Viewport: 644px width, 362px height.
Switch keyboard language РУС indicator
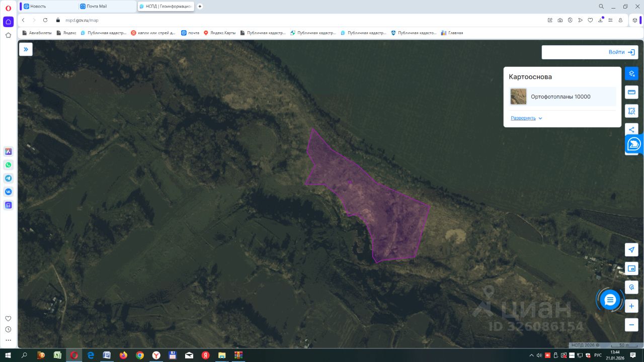coord(598,355)
